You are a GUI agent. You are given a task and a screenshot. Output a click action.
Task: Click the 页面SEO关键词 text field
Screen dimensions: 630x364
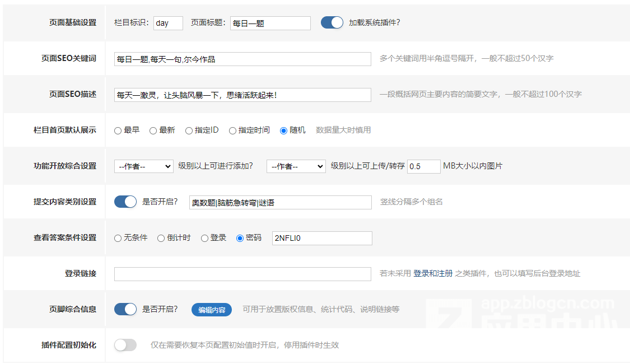[242, 59]
